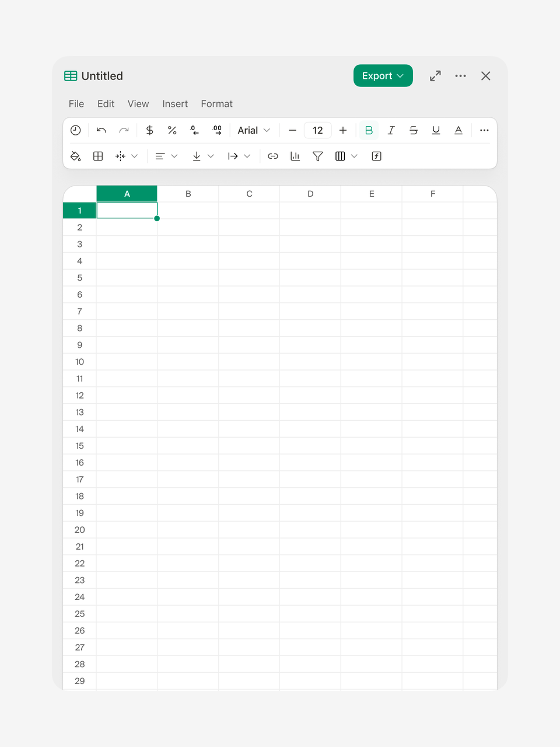This screenshot has height=747, width=560.
Task: Click the merge cells icon
Action: [x=121, y=156]
